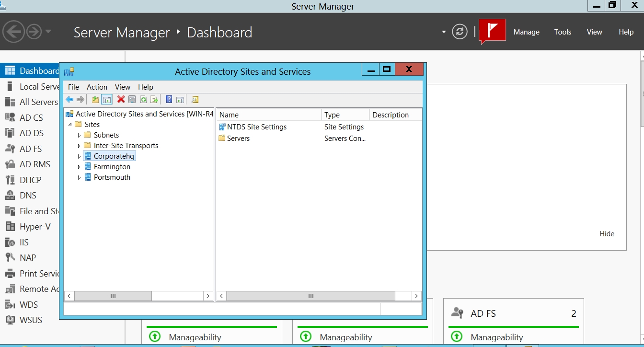Open AD FS in Server Manager sidebar

[31, 149]
